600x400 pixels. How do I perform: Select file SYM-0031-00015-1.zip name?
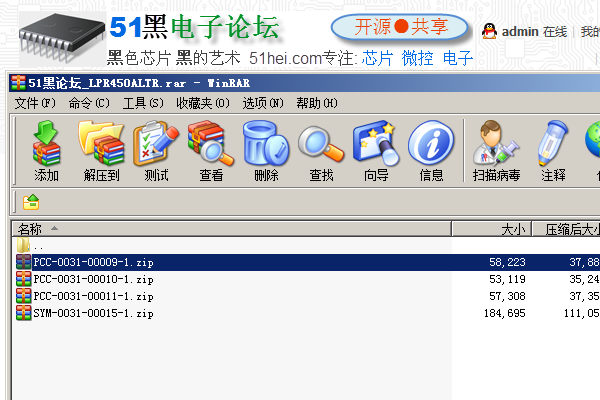pyautogui.click(x=93, y=313)
